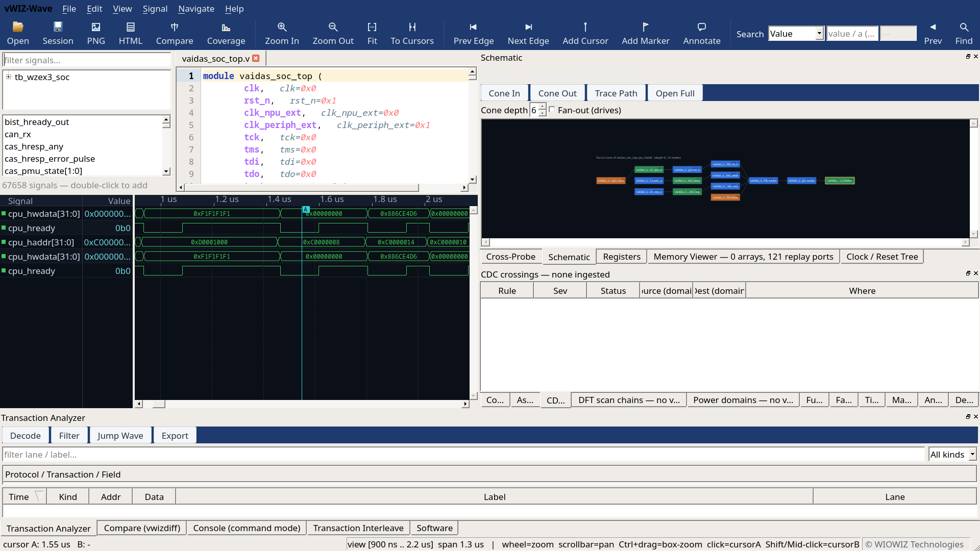
Task: Float the Transaction Analyzer panel
Action: [x=968, y=417]
